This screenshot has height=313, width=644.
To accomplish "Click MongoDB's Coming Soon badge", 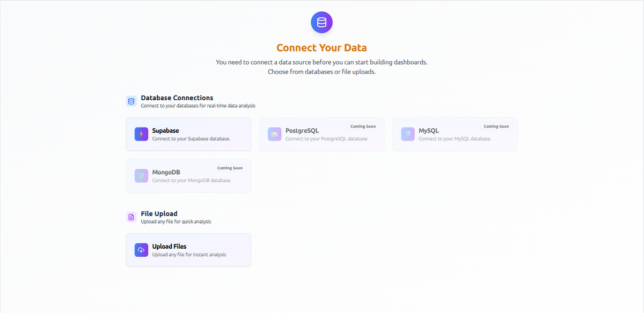I will coord(230,168).
